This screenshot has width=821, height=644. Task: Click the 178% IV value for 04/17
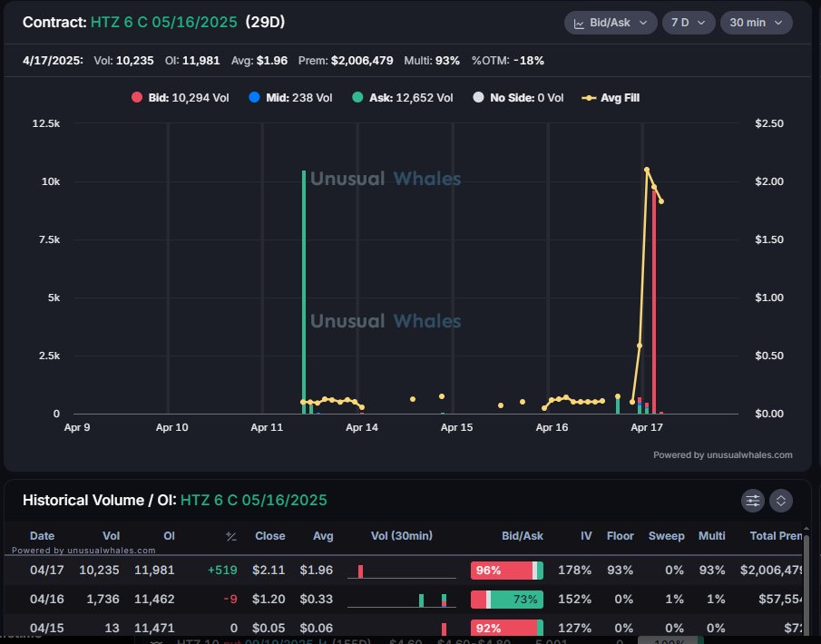[x=574, y=571]
